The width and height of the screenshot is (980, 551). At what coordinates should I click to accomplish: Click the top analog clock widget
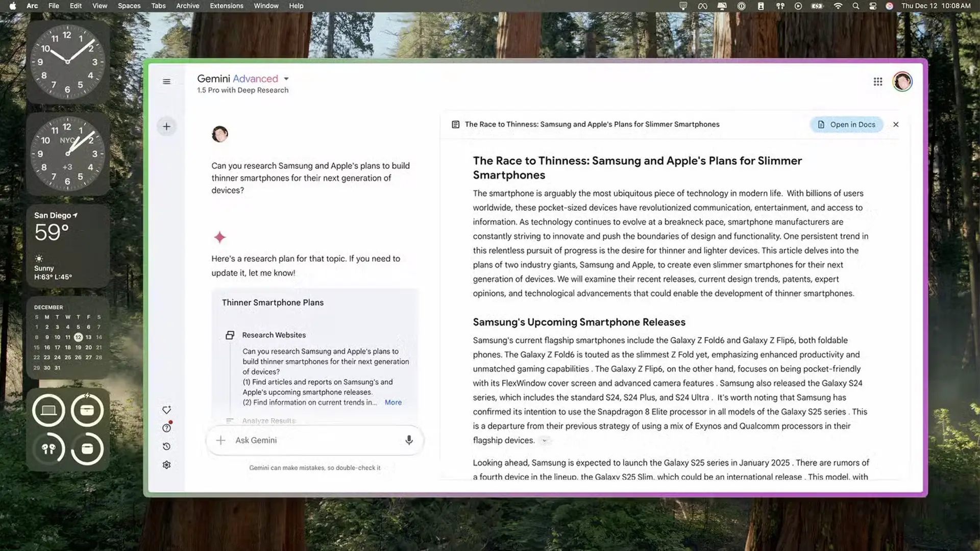[x=68, y=62]
